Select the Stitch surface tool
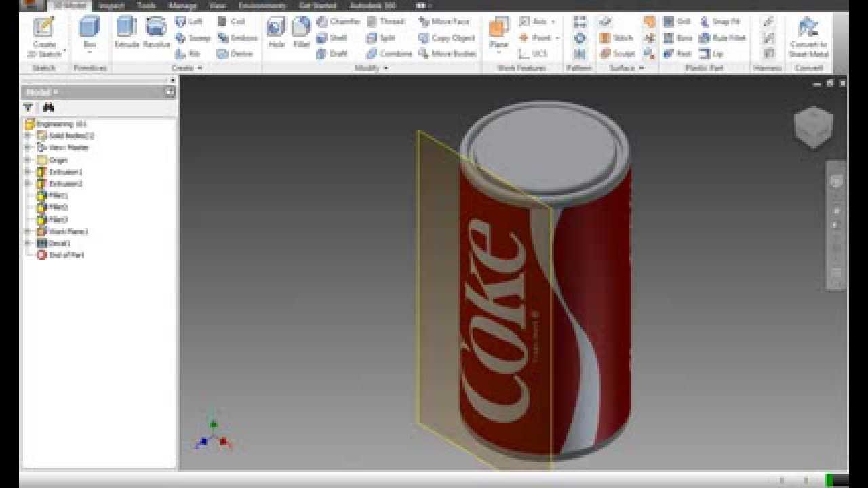Viewport: 868px width, 488px height. [x=616, y=38]
